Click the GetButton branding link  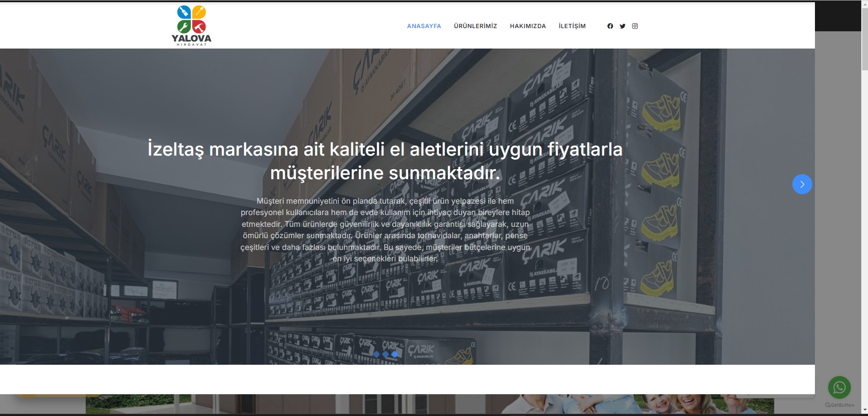(839, 405)
